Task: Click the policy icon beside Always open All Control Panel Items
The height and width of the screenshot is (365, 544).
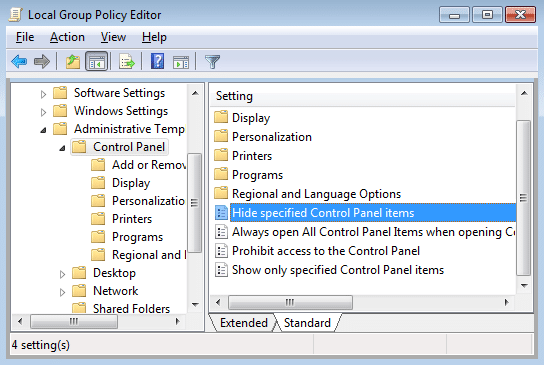Action: pyautogui.click(x=221, y=232)
